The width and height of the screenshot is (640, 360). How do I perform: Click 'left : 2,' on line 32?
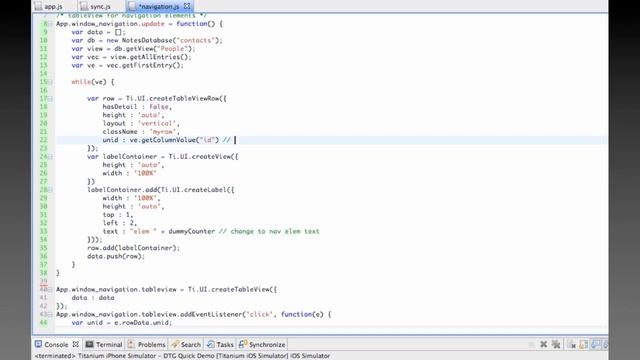pos(120,223)
